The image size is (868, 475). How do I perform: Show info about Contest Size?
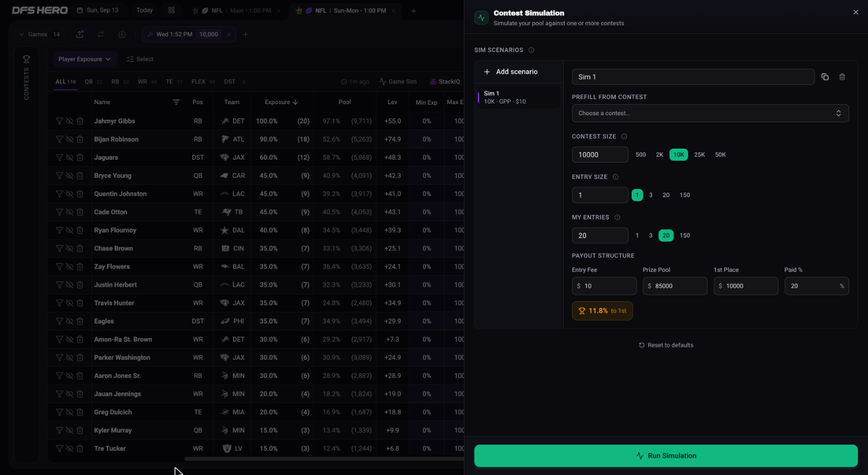624,137
